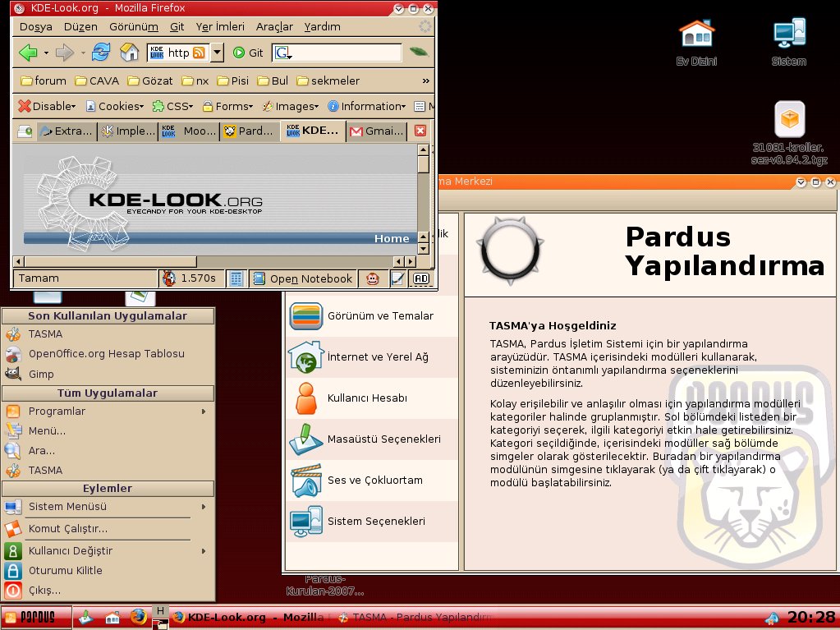Open the Dosya menu
Image resolution: width=840 pixels, height=630 pixels.
36,27
